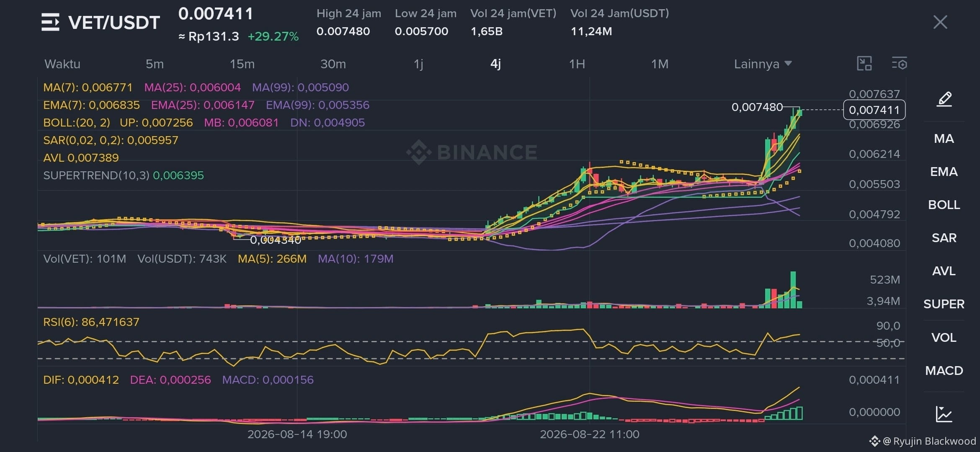Toggle the SUPER trend indicator
Image resolution: width=980 pixels, height=452 pixels.
[x=944, y=304]
